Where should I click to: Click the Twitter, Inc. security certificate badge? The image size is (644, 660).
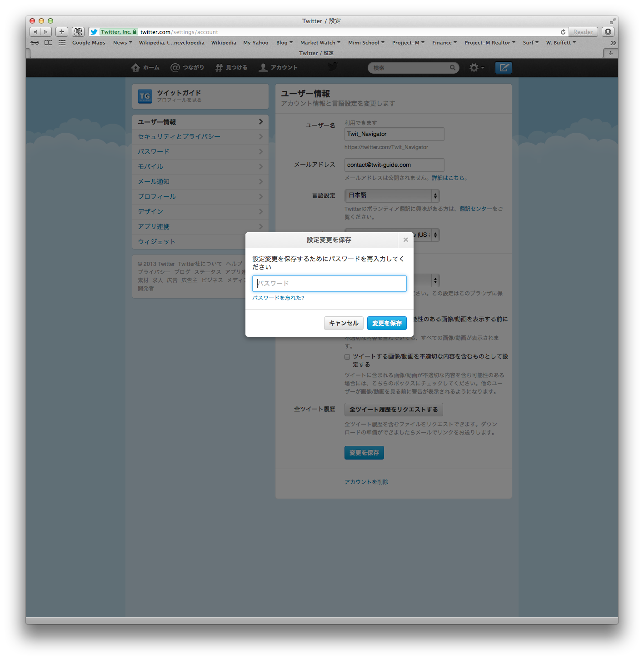[x=119, y=32]
